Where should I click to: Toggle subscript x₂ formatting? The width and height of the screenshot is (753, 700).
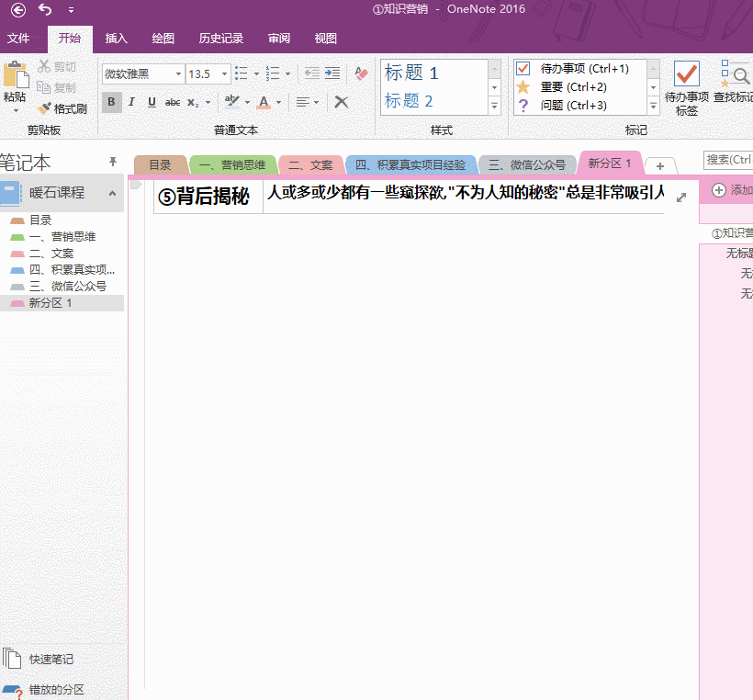[193, 102]
